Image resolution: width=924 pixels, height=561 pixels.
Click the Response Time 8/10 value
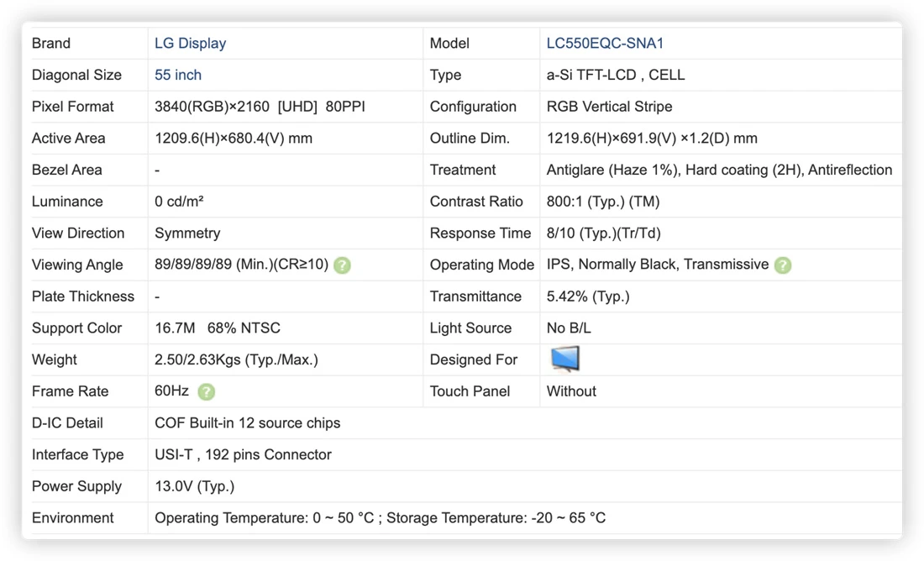603,233
